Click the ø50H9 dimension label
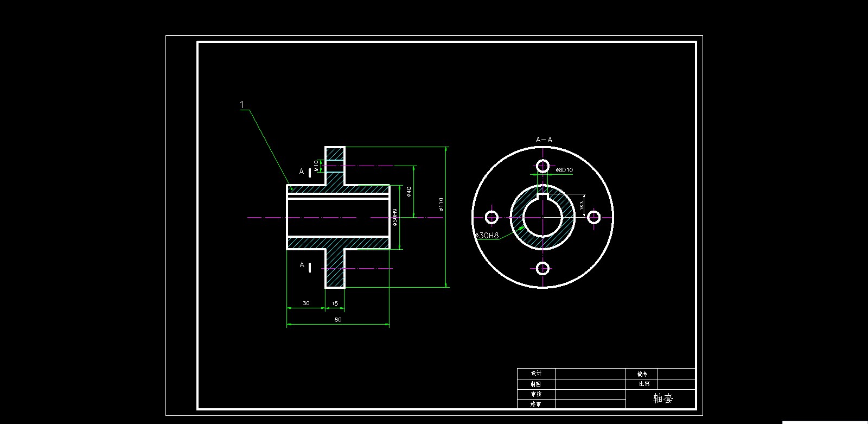The height and width of the screenshot is (424, 868). [395, 217]
